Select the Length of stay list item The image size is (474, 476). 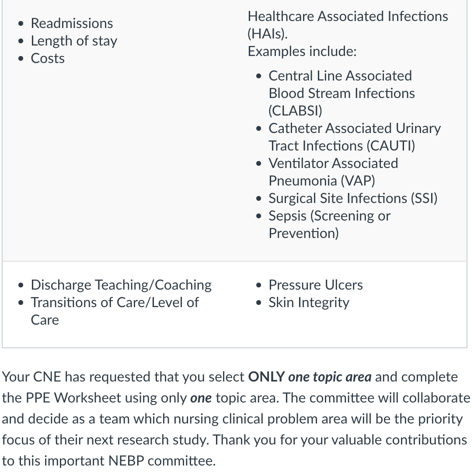click(74, 41)
